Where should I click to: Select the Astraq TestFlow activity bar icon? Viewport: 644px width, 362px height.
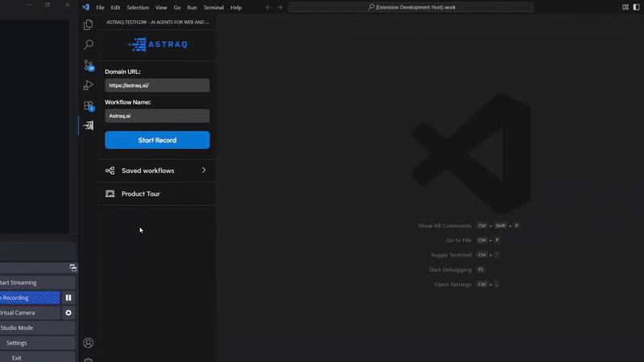click(89, 125)
